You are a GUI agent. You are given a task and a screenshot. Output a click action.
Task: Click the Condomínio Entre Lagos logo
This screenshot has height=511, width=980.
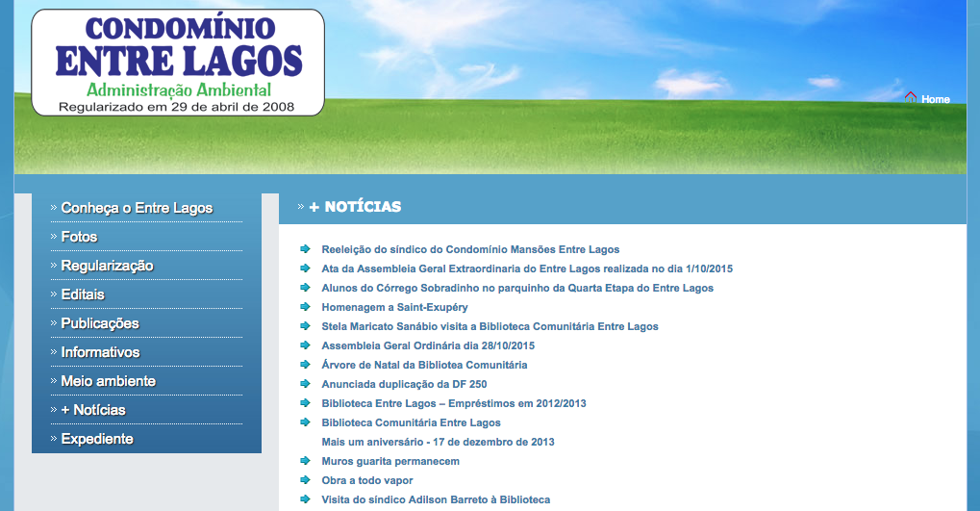tap(178, 63)
